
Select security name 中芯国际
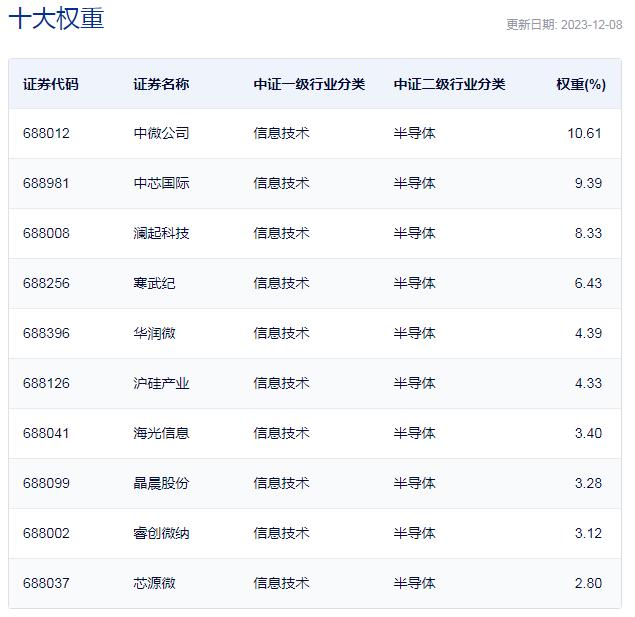(161, 183)
